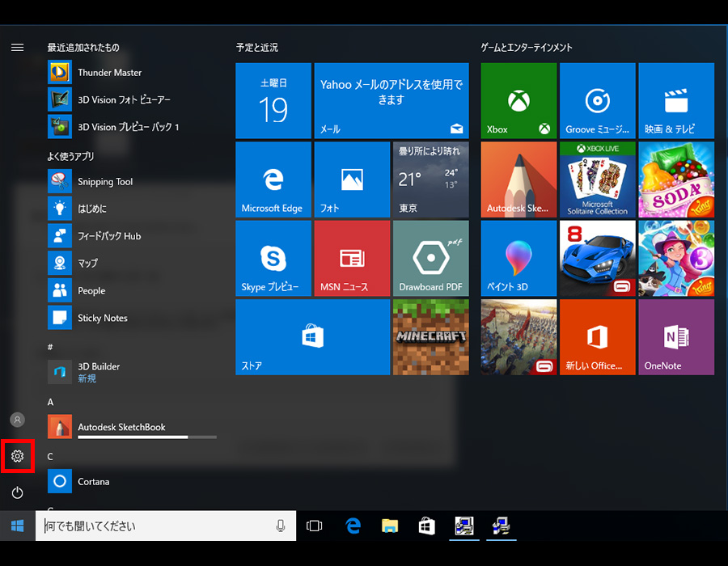Open Skype プレビュー tile
This screenshot has width=728, height=566.
tap(273, 259)
